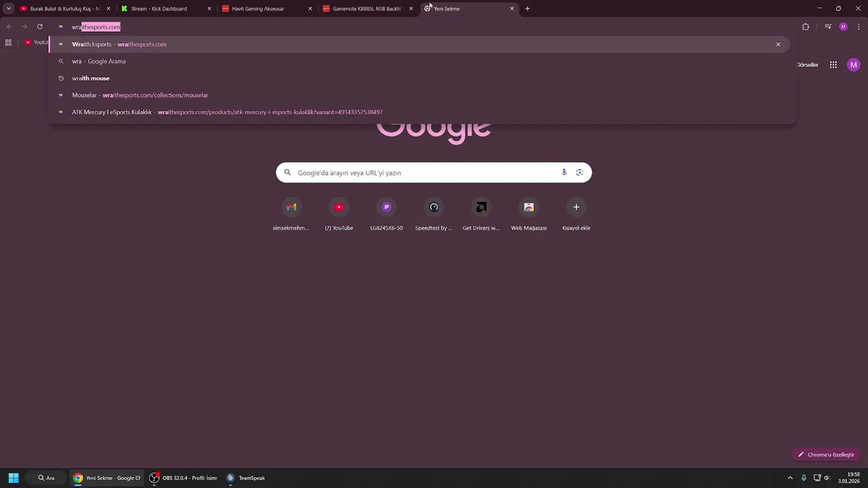Click the browser forward arrow
Image resolution: width=868 pixels, height=488 pixels.
[24, 26]
